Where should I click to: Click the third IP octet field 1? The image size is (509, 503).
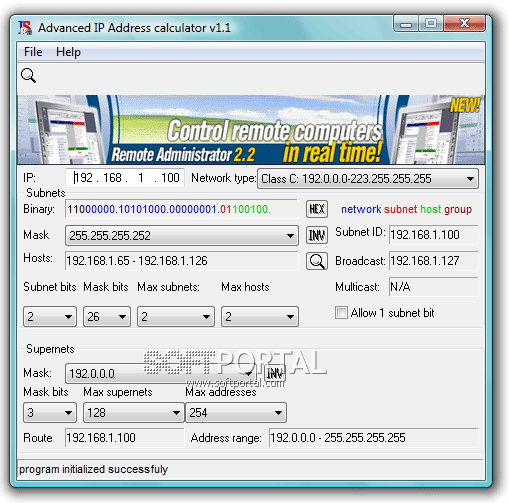(141, 178)
